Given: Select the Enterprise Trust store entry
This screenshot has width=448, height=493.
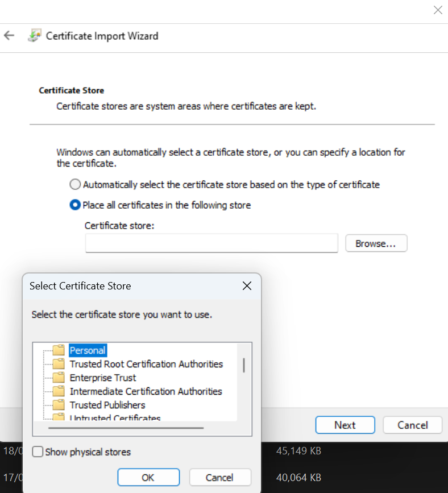Looking at the screenshot, I should 103,378.
